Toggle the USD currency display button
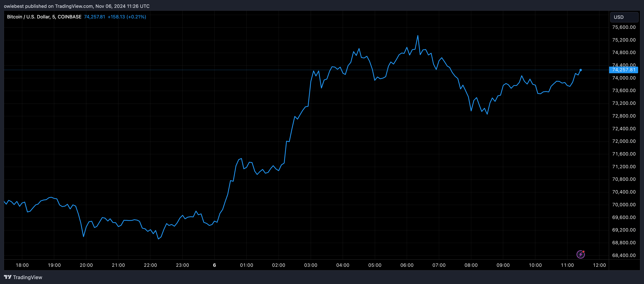 click(624, 17)
